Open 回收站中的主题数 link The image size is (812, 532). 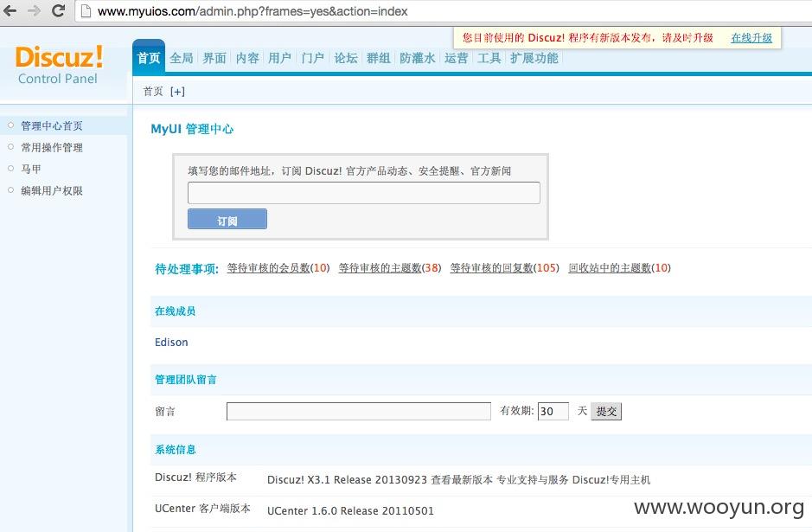(610, 268)
